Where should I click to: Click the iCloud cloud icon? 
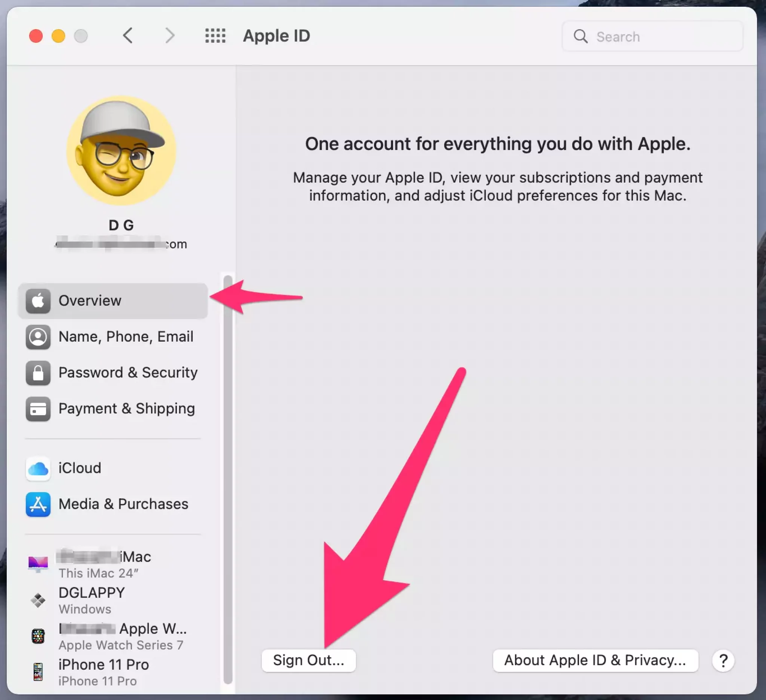click(x=38, y=468)
